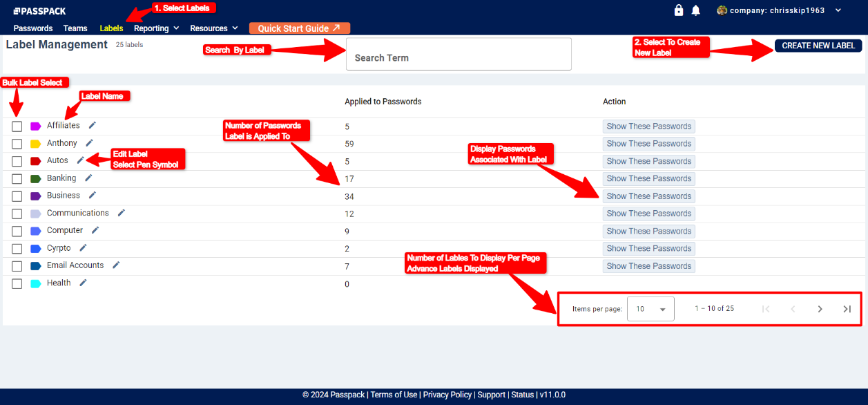Tick the Affiliates label checkbox

pos(17,126)
